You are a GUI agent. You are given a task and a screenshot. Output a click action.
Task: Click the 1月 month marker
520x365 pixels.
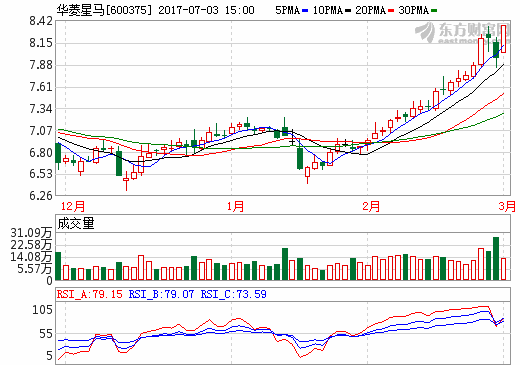coord(235,206)
